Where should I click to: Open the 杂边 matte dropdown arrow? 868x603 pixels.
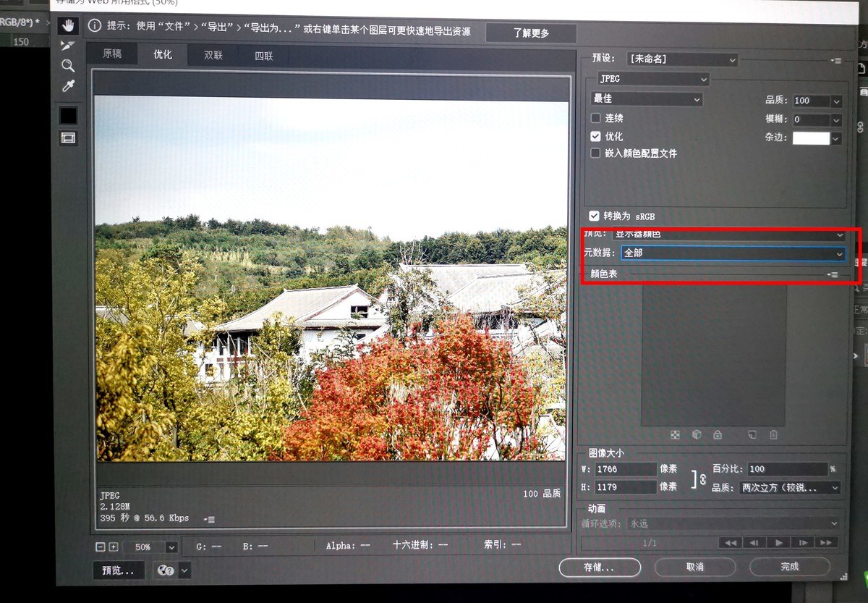pos(837,138)
